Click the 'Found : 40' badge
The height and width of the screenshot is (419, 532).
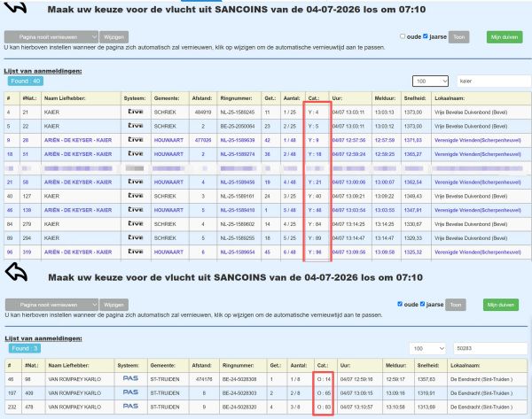click(26, 81)
